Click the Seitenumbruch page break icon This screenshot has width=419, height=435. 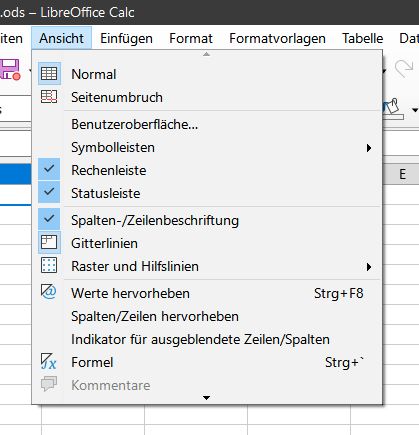pyautogui.click(x=49, y=97)
